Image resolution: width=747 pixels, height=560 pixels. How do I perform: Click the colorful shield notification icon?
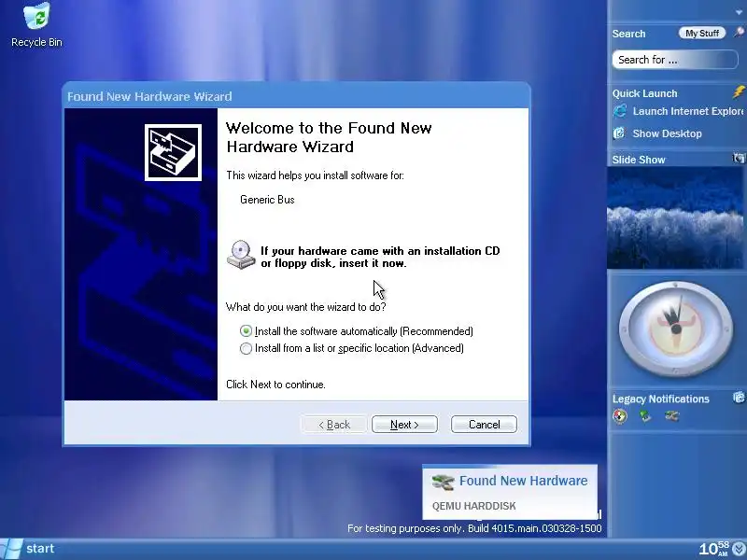click(x=620, y=416)
